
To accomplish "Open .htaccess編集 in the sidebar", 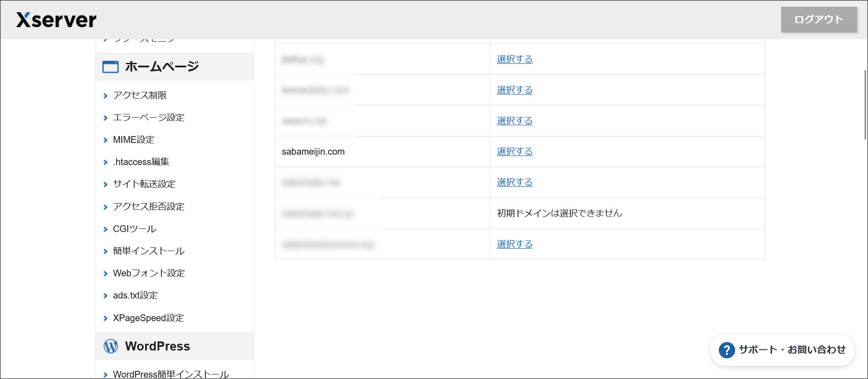I will [141, 162].
